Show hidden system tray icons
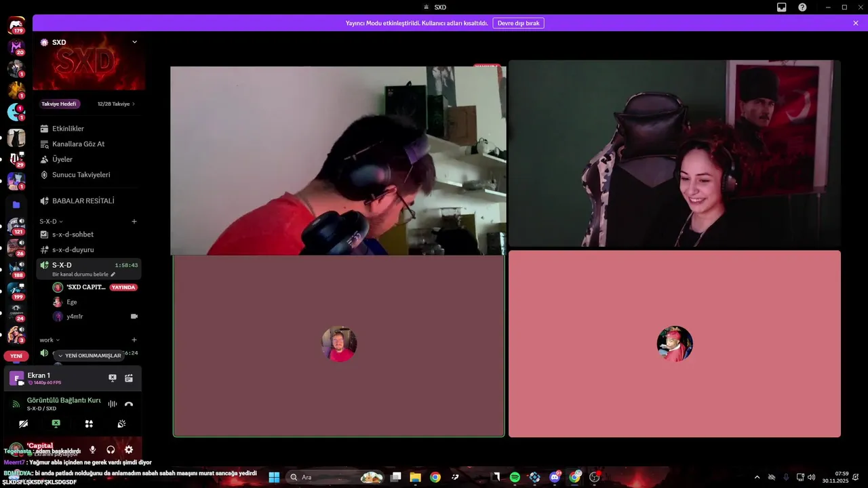Screen dimensions: 868x488 tap(757, 477)
